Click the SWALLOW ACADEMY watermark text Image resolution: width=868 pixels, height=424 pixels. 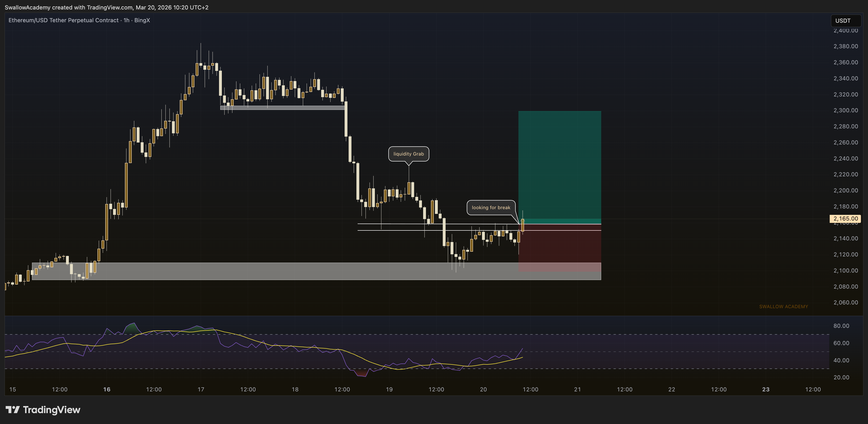[783, 307]
